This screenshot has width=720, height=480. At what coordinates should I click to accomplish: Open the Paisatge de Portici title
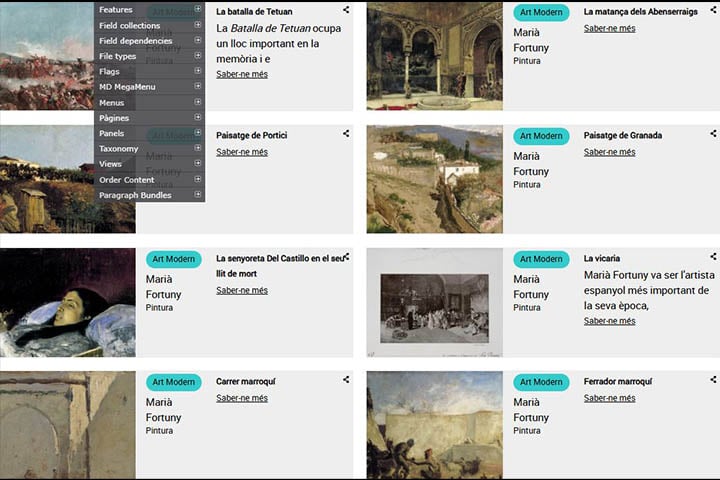[x=252, y=136]
